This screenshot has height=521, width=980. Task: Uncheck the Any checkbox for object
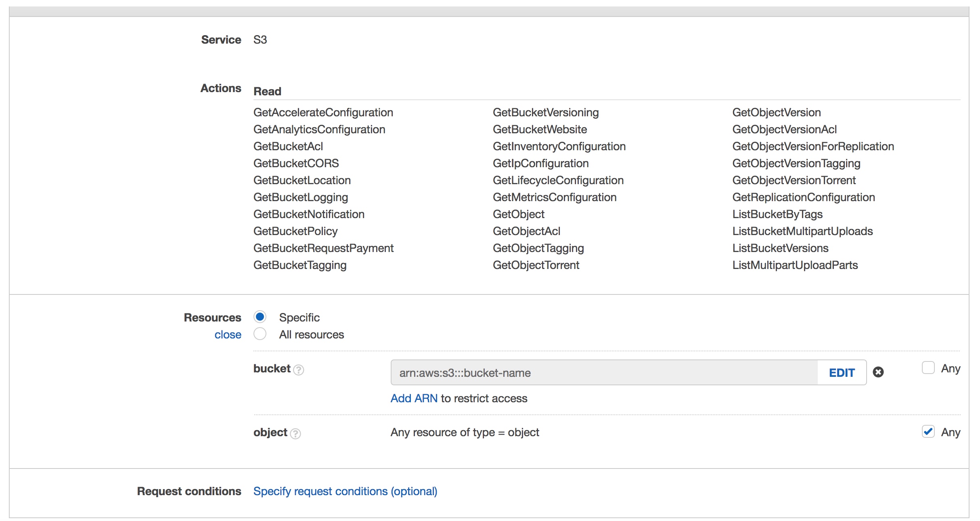click(x=928, y=431)
